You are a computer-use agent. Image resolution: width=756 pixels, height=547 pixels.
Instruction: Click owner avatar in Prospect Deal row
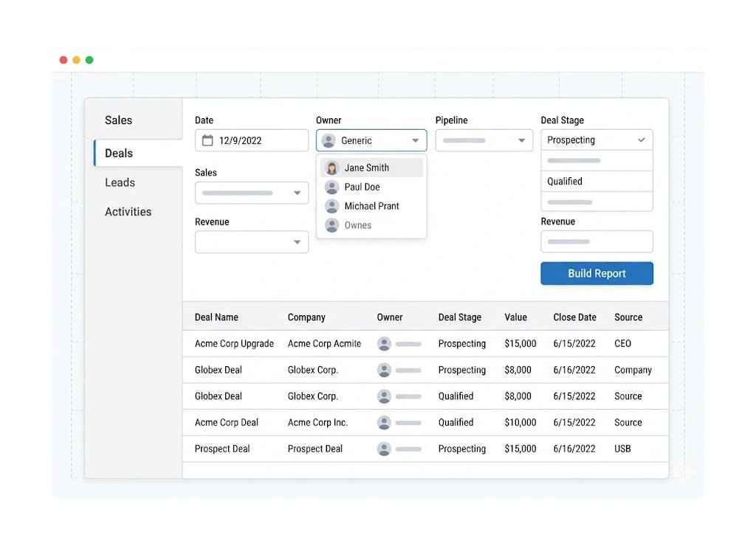tap(384, 449)
